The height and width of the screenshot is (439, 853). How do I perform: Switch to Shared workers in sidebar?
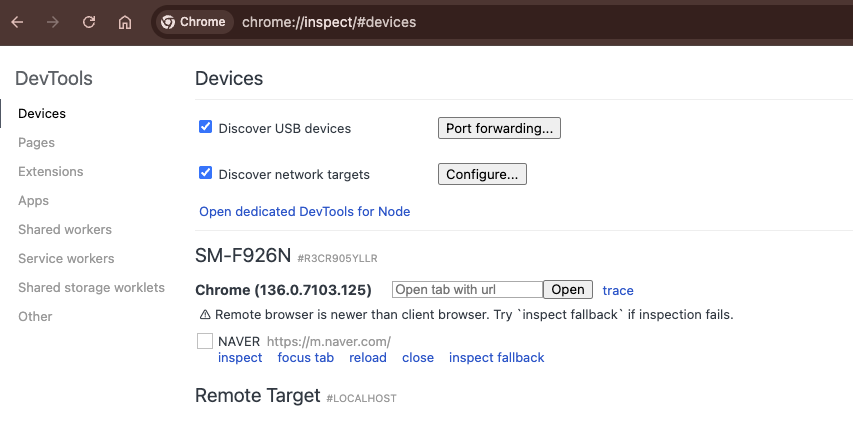pos(65,230)
